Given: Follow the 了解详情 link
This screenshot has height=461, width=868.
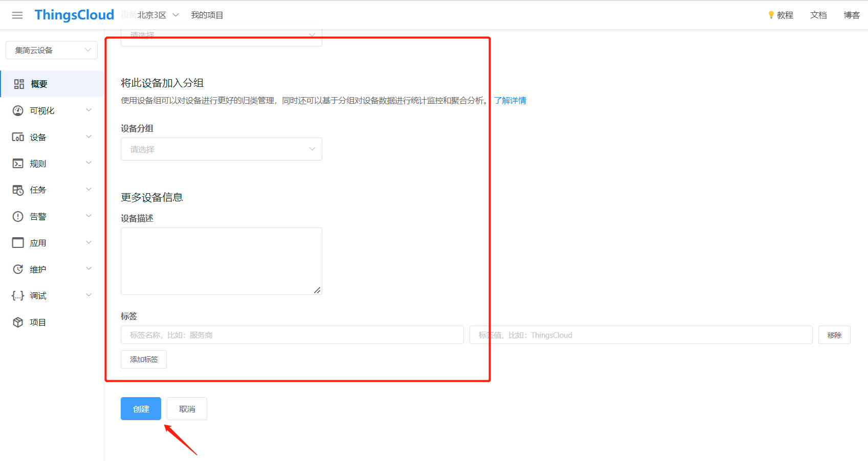Looking at the screenshot, I should click(510, 101).
